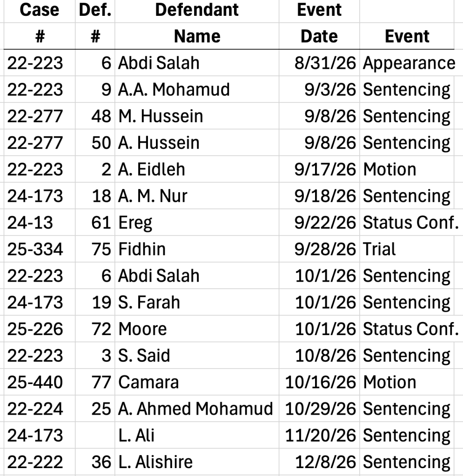
Task: Select the cell containing Appearance event
Action: (407, 63)
